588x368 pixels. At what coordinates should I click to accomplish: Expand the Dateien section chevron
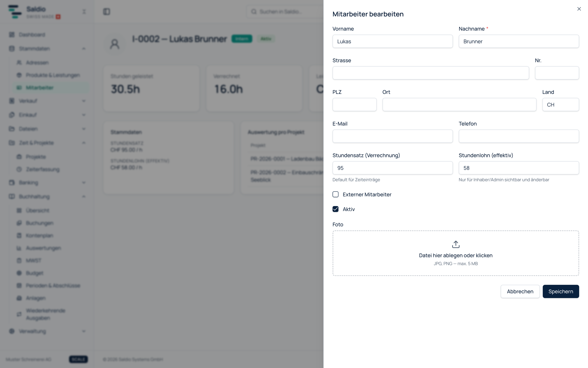84,129
